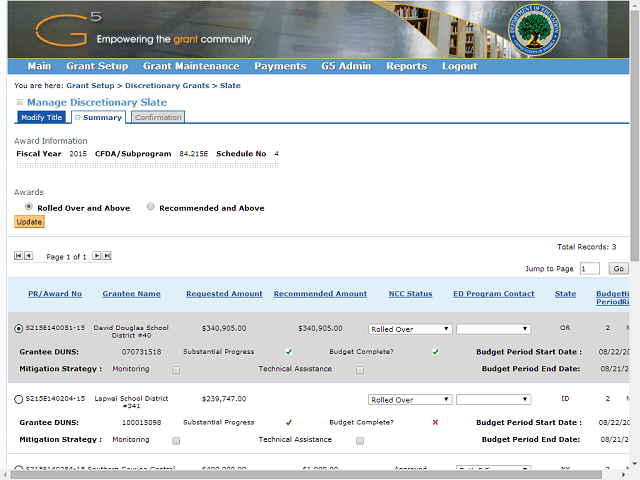This screenshot has height=480, width=640.
Task: Click the horizontal scrollbar at bottom
Action: pyautogui.click(x=306, y=475)
